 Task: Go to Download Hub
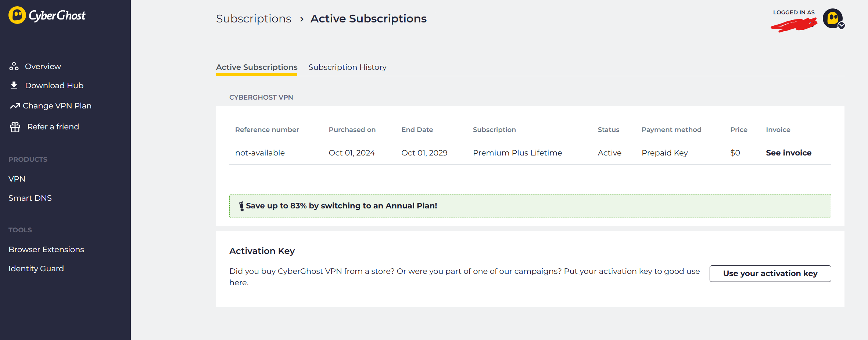[54, 86]
